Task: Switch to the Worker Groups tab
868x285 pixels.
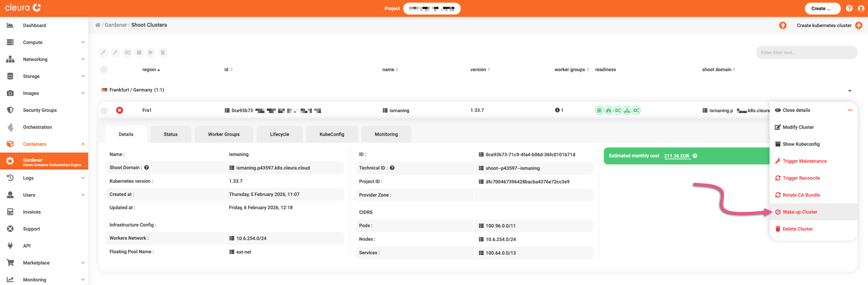Action: [x=224, y=134]
